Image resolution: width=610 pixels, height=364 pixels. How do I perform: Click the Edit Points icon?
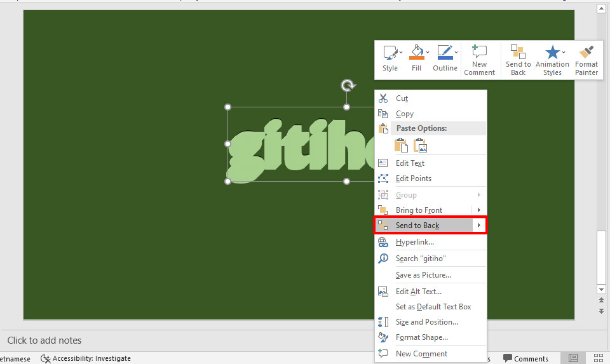tap(383, 179)
